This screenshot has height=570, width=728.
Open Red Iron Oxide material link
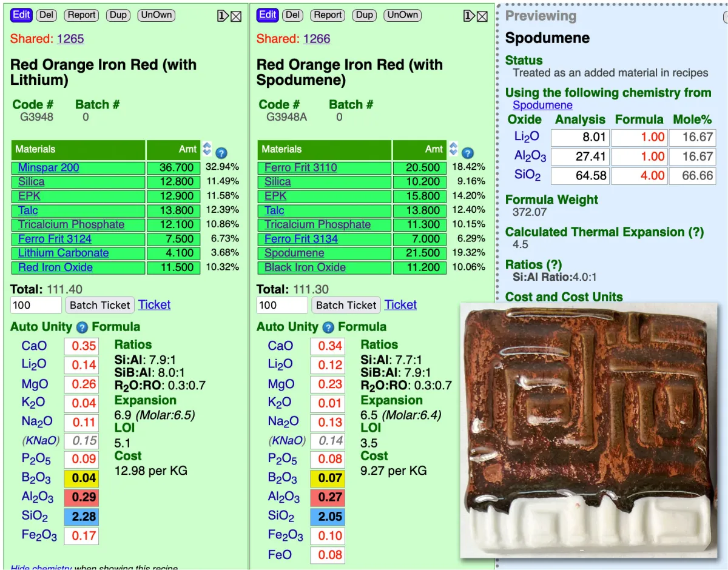click(55, 267)
